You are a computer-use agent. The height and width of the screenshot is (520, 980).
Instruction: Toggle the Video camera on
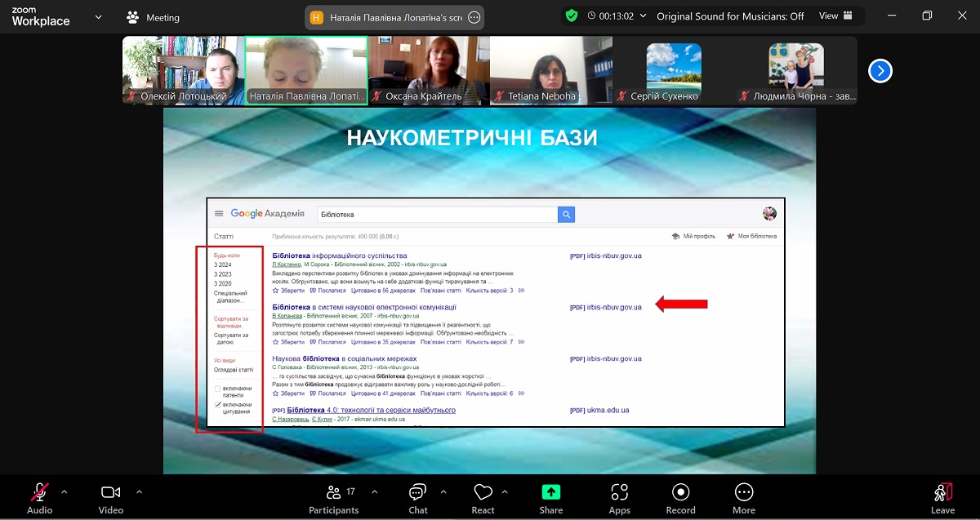pos(110,492)
